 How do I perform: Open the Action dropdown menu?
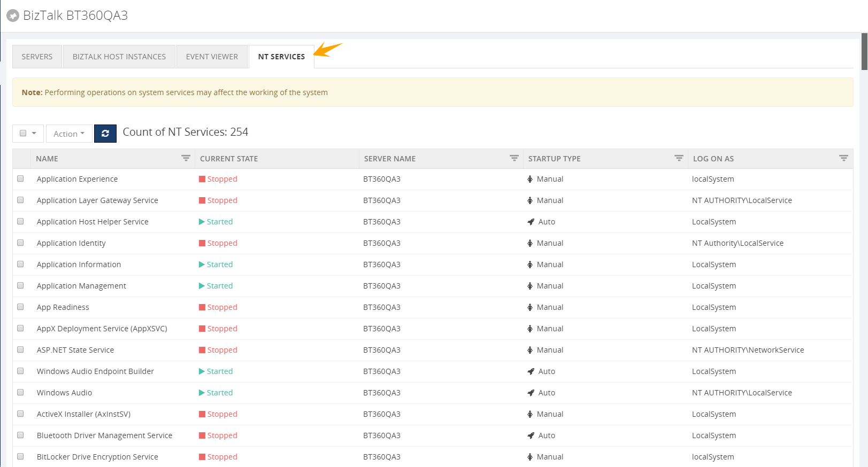(69, 134)
